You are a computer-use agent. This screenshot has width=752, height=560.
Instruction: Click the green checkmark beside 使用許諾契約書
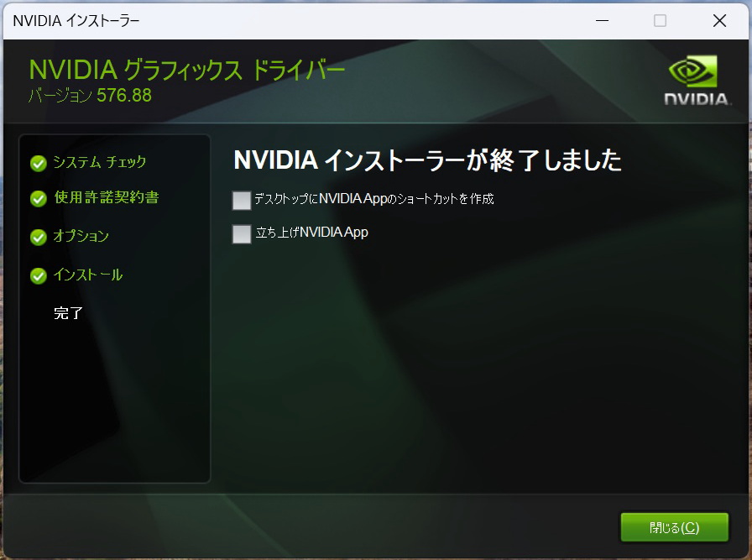(x=38, y=199)
